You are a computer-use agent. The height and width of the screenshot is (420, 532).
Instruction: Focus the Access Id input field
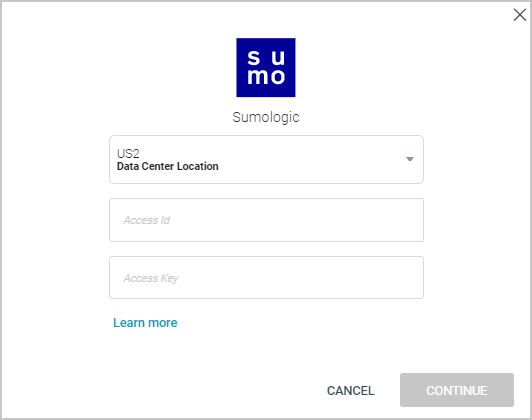[266, 220]
